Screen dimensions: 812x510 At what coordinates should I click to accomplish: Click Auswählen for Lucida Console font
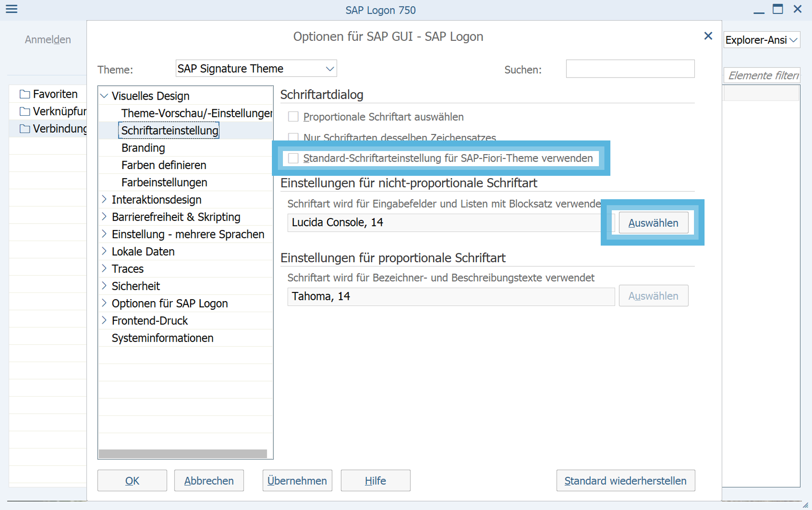coord(653,223)
